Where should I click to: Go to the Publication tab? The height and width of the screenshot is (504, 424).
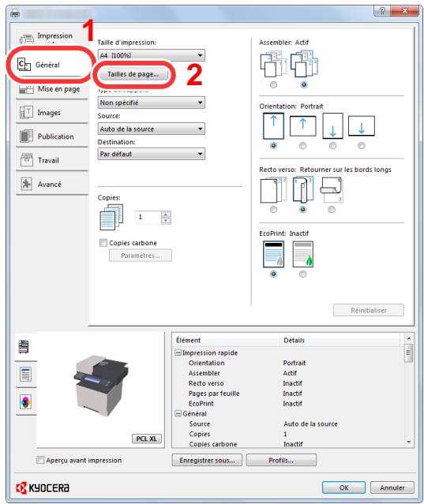point(51,136)
